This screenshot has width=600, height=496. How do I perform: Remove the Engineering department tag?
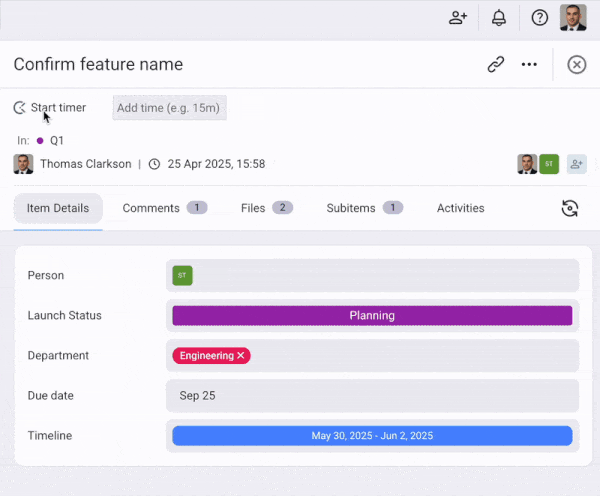241,356
